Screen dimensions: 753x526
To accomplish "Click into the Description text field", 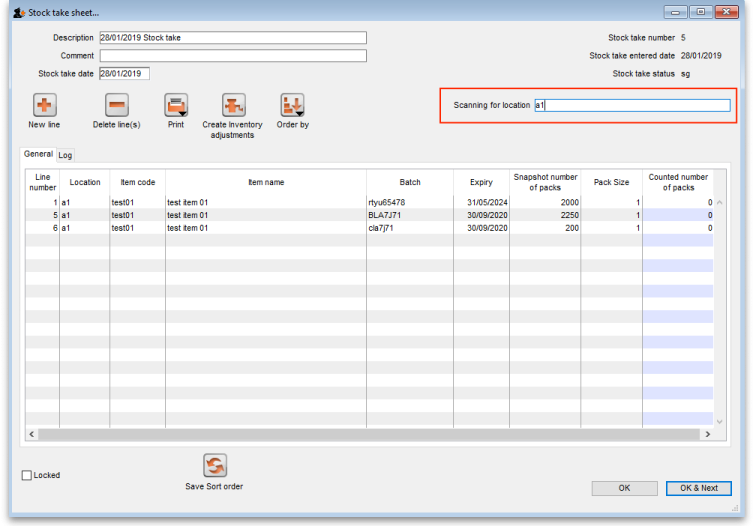I will coord(232,38).
